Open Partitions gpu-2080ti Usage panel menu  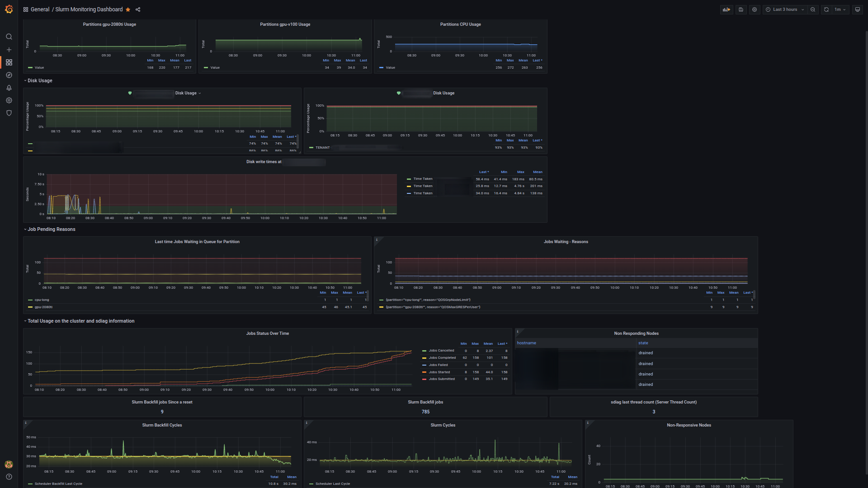pos(109,24)
